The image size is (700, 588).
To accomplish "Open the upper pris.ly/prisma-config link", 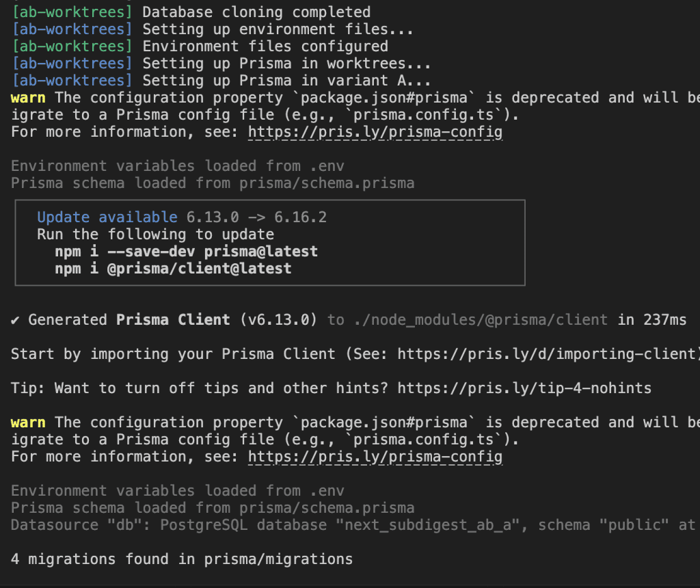I will pyautogui.click(x=375, y=132).
